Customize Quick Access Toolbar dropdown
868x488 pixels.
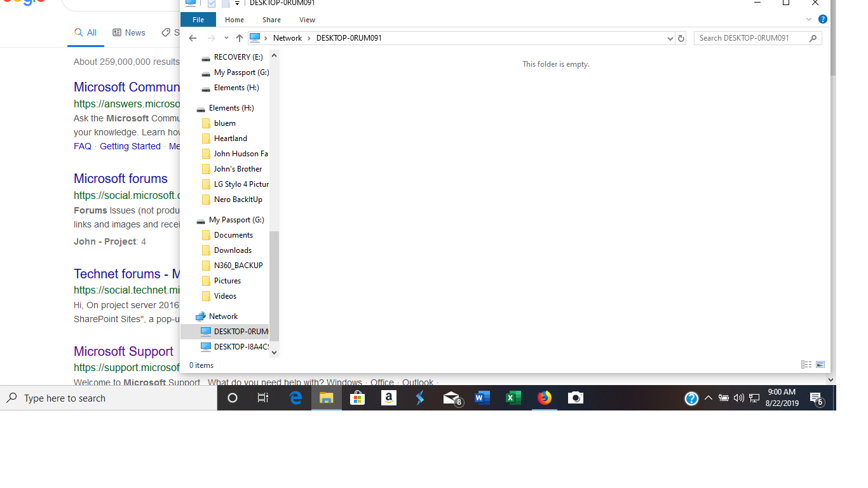237,3
